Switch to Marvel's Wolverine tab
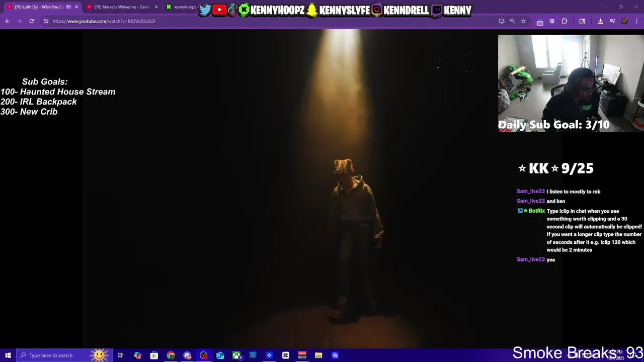This screenshot has width=644, height=362. click(x=123, y=7)
